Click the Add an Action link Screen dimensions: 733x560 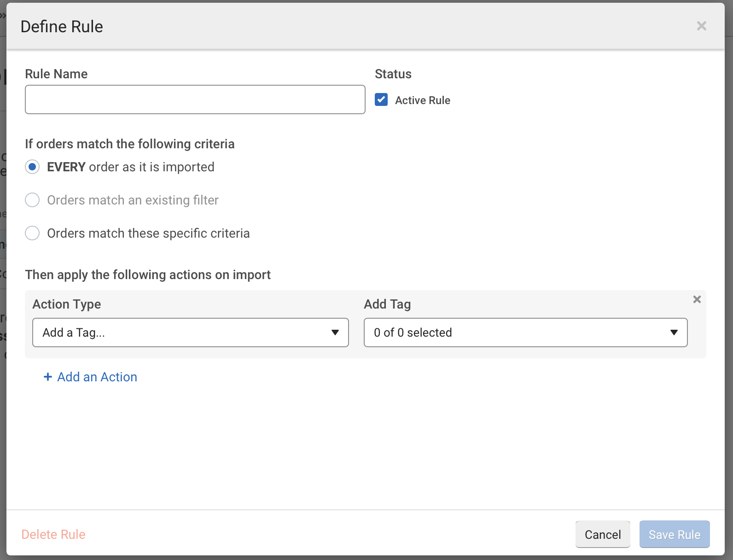click(x=97, y=377)
